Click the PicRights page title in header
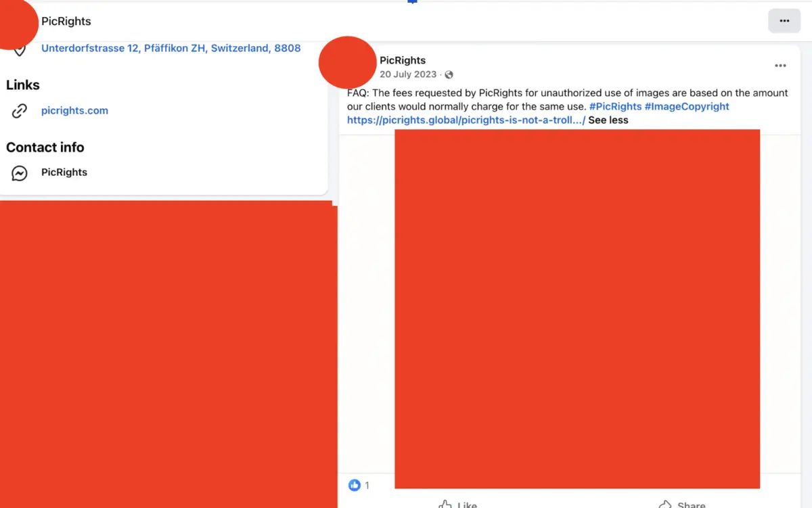This screenshot has height=508, width=812. (x=66, y=21)
